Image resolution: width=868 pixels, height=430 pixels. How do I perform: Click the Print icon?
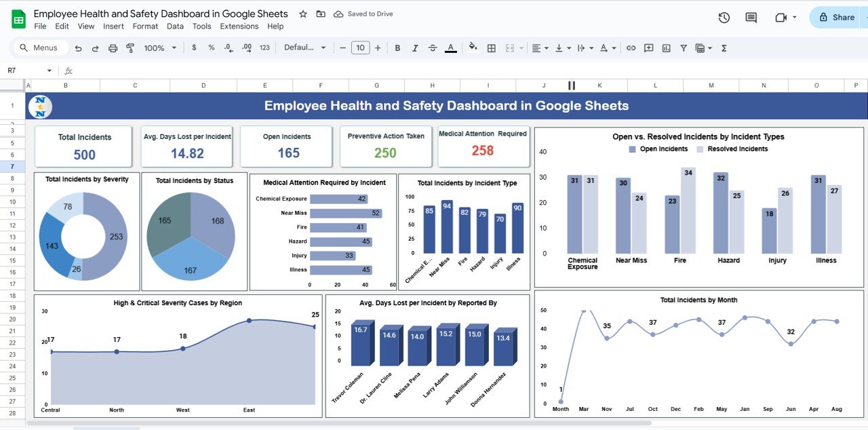(113, 48)
